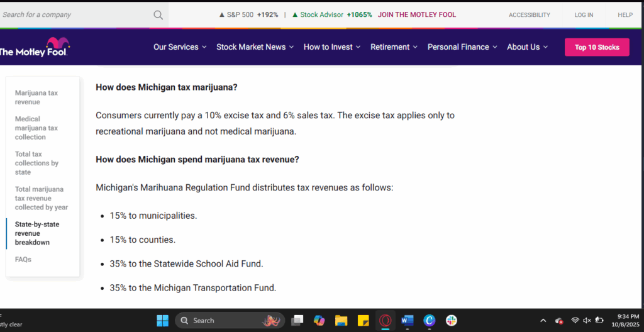Click the Stock Advisor +1065% indicator

tap(332, 15)
